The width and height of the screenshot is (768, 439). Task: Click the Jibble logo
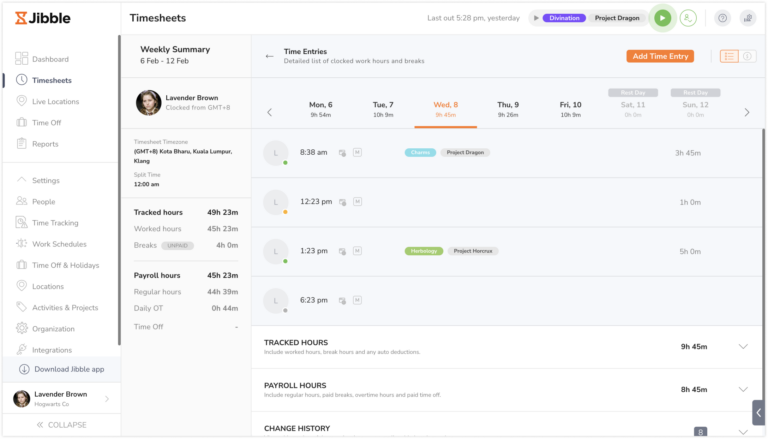click(x=43, y=18)
